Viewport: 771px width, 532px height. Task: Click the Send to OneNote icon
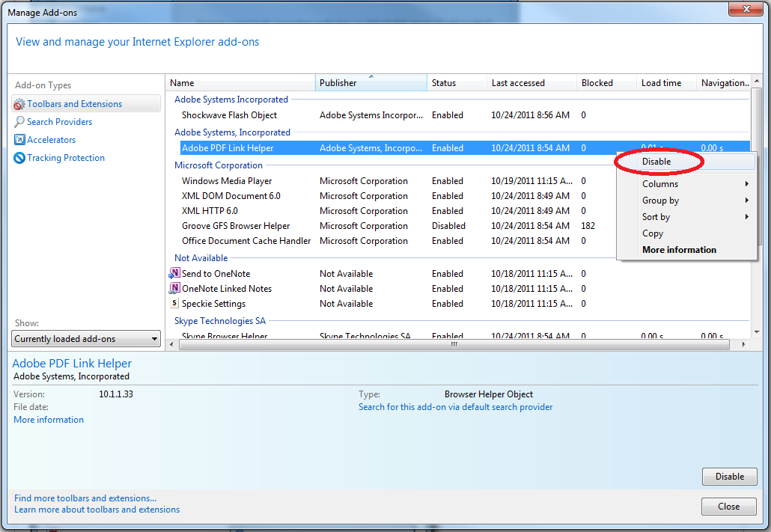[174, 273]
